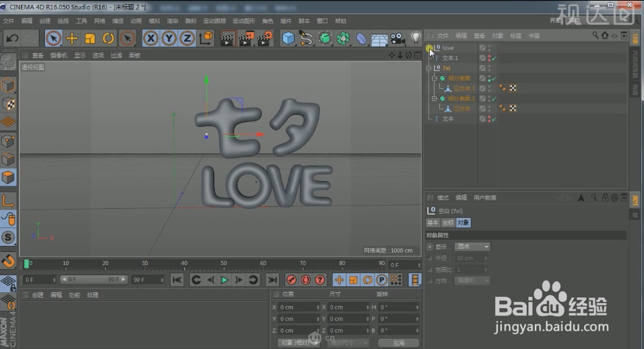
Task: Open the viewport 摄像机 menu
Action: click(x=59, y=55)
